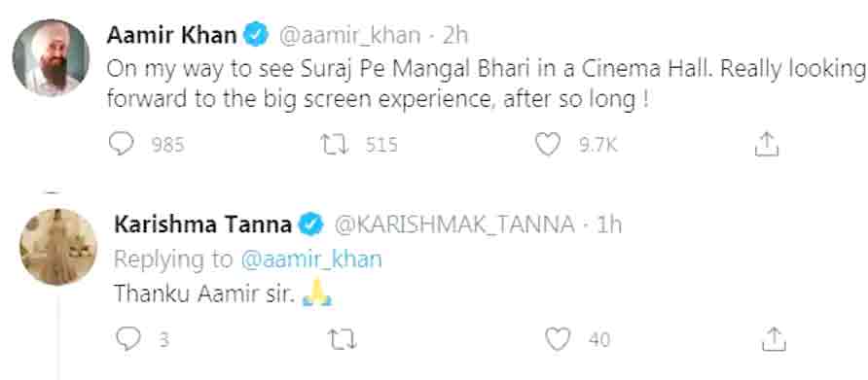The width and height of the screenshot is (868, 380).
Task: Open the Suraj Pe Mangal Bhari tweet text
Action: tap(488, 85)
